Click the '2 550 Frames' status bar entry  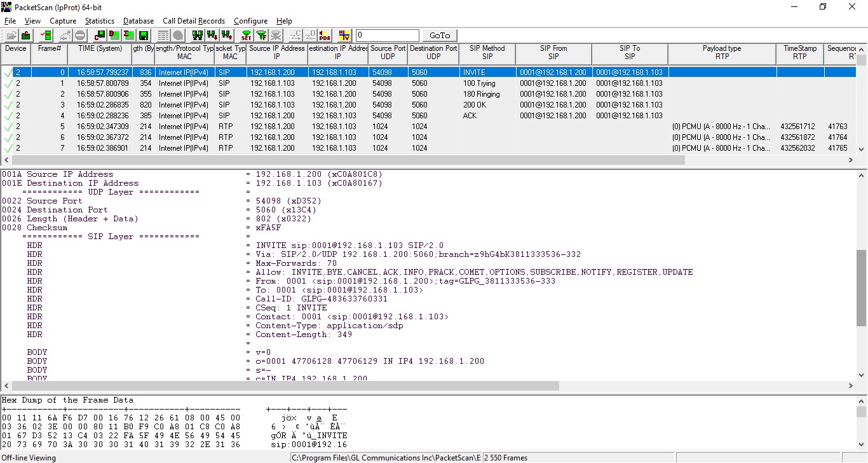(x=506, y=457)
